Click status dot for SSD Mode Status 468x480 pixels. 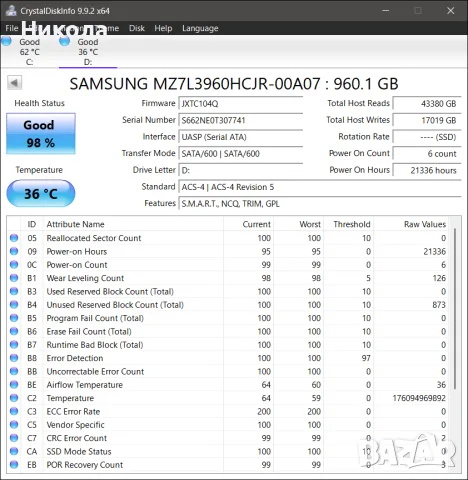(x=14, y=451)
